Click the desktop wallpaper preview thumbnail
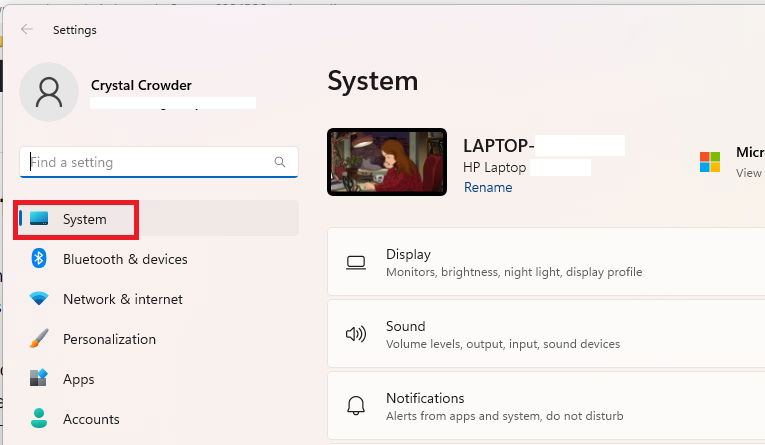765x445 pixels. [x=387, y=162]
